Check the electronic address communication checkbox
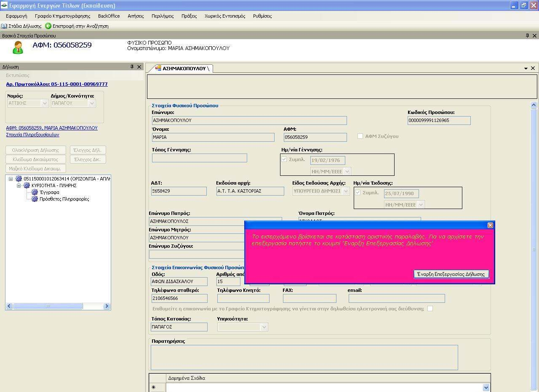The image size is (539, 392). (x=430, y=309)
